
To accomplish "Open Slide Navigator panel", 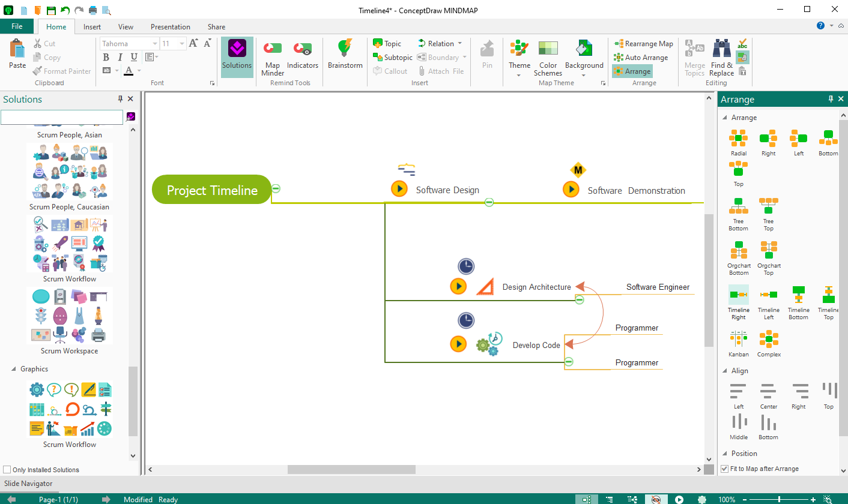I will tap(28, 484).
